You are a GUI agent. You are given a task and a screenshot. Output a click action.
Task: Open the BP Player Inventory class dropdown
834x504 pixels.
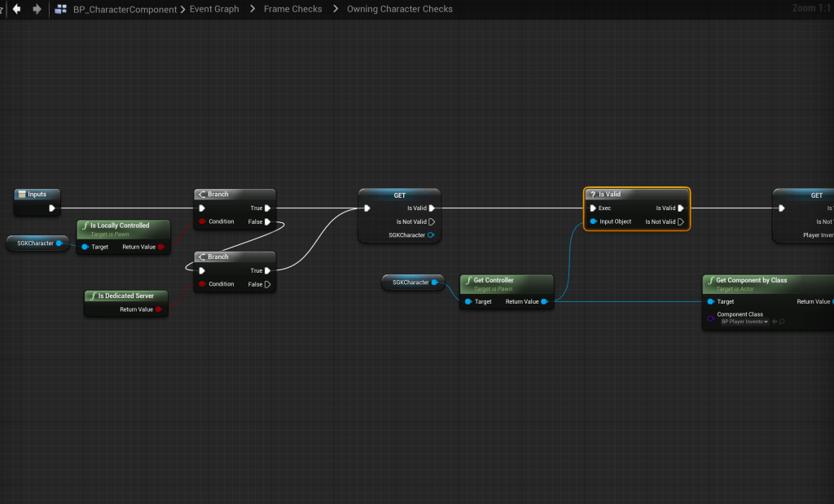[744, 322]
